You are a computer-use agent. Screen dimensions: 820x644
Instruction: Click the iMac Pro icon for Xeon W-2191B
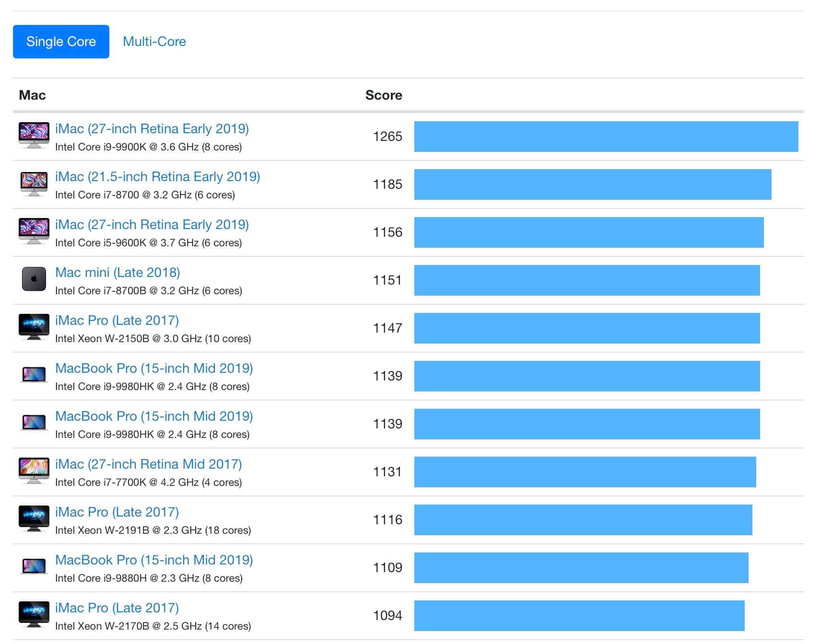coord(34,518)
